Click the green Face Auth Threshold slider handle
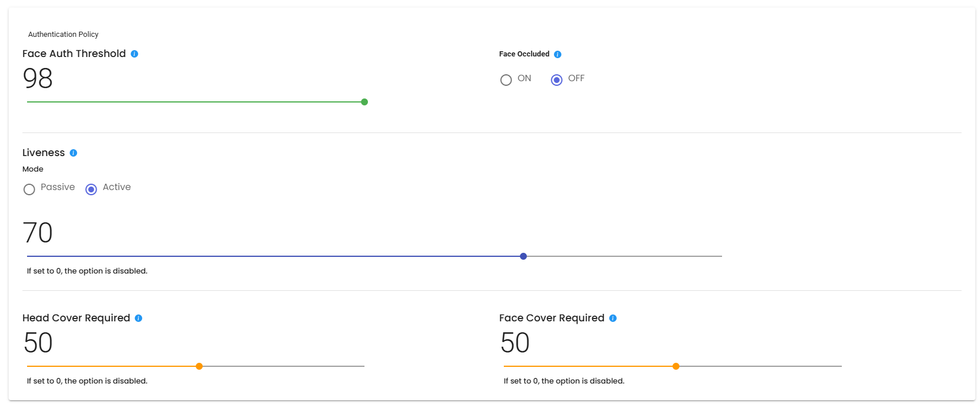The width and height of the screenshot is (980, 406). click(364, 102)
